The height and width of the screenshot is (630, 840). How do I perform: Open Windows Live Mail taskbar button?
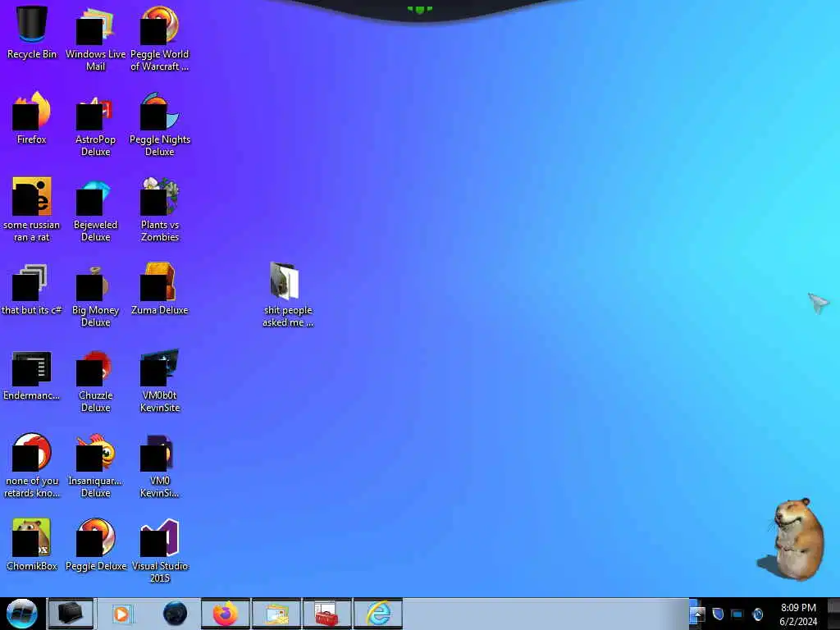276,614
